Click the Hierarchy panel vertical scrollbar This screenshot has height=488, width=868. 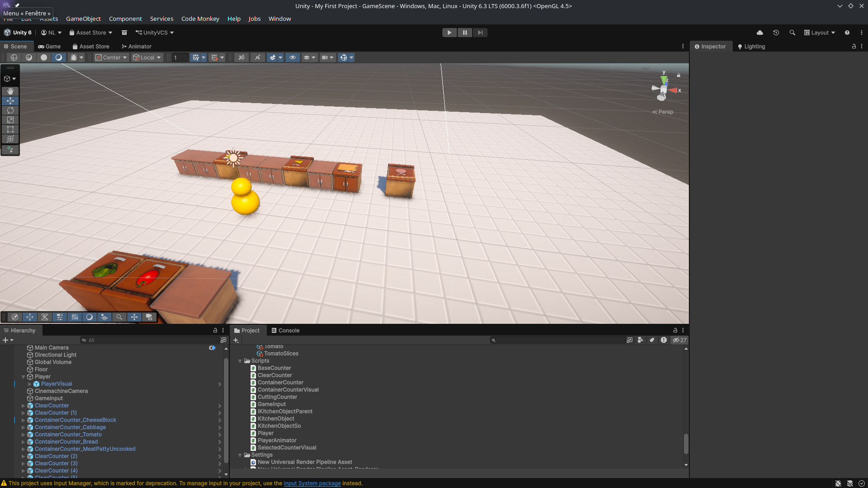click(226, 412)
